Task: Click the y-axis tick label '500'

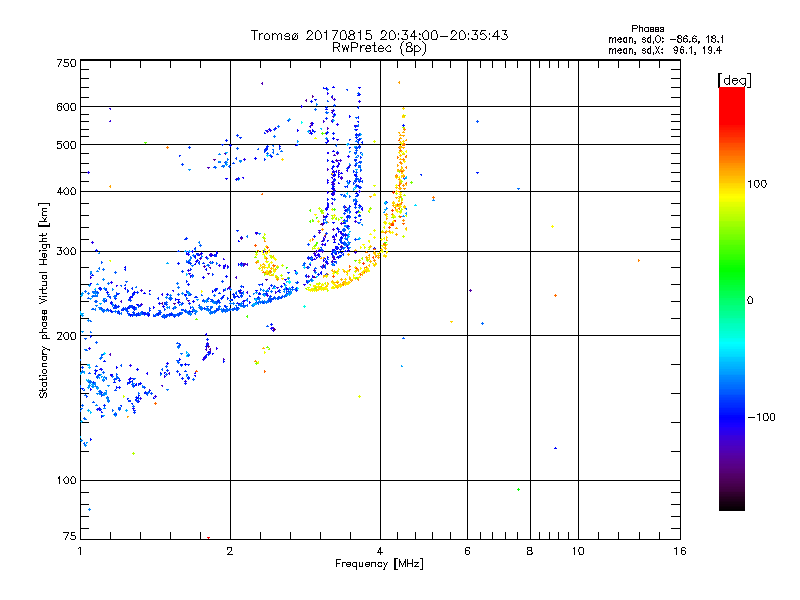Action: click(x=66, y=145)
